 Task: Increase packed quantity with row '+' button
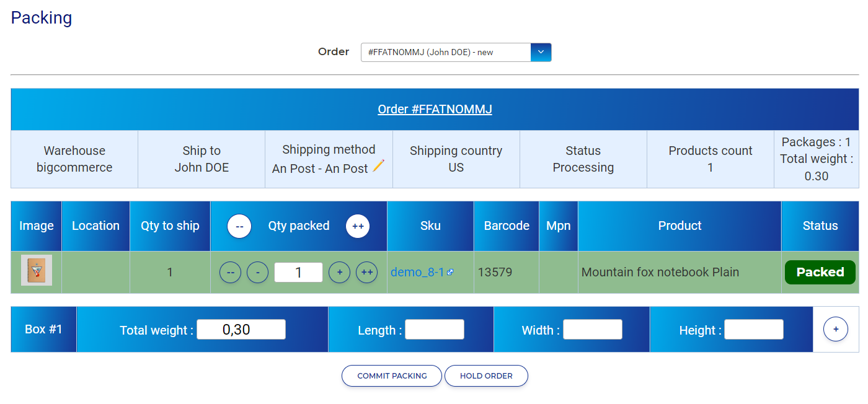pos(339,272)
